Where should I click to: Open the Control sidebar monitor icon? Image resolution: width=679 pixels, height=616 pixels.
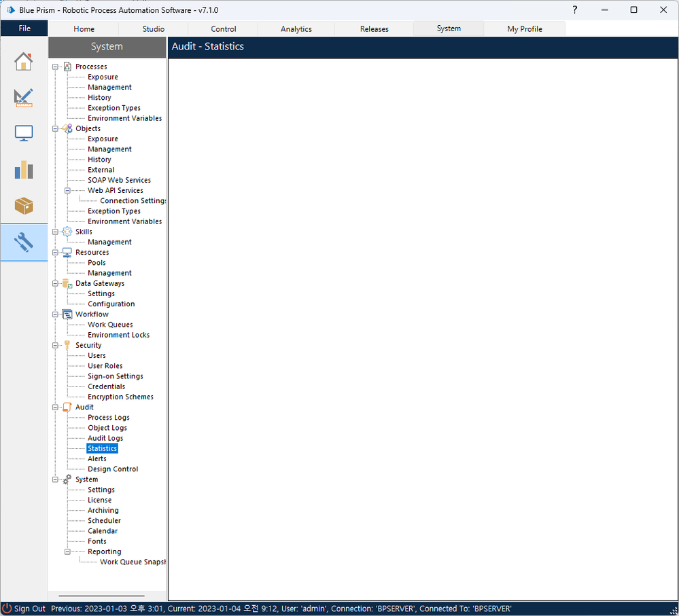pos(23,133)
